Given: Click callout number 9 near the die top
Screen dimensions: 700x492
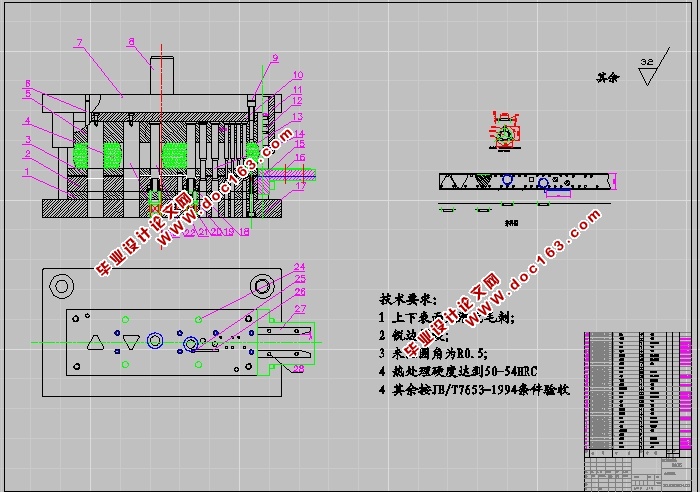Looking at the screenshot, I should 275,58.
